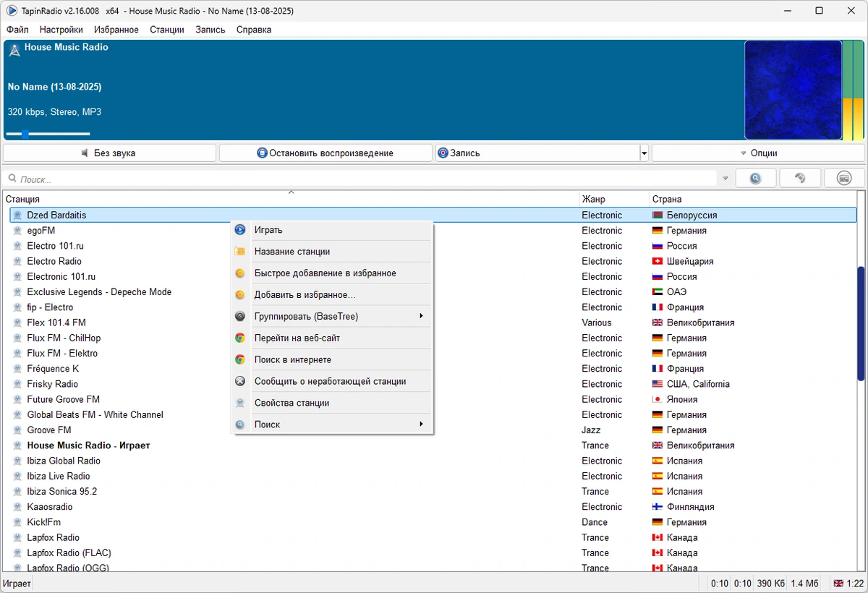The width and height of the screenshot is (868, 593).
Task: Adjust the volume slider in player panel
Action: [x=48, y=134]
